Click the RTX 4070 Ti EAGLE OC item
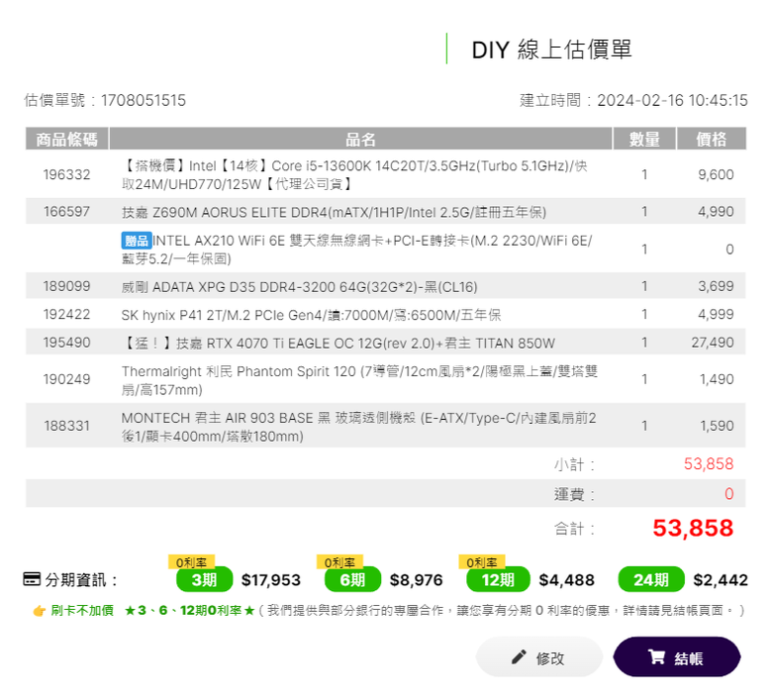This screenshot has width=772, height=700. click(x=338, y=343)
